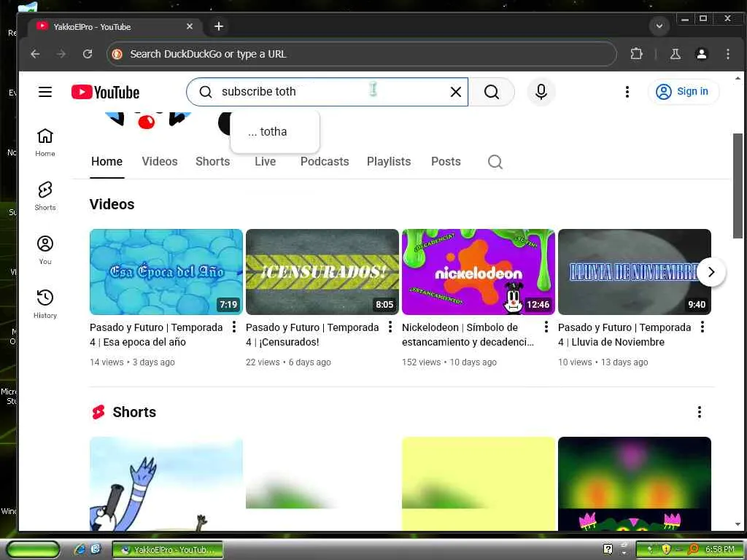Open the Live tab
The width and height of the screenshot is (747, 560).
click(265, 161)
